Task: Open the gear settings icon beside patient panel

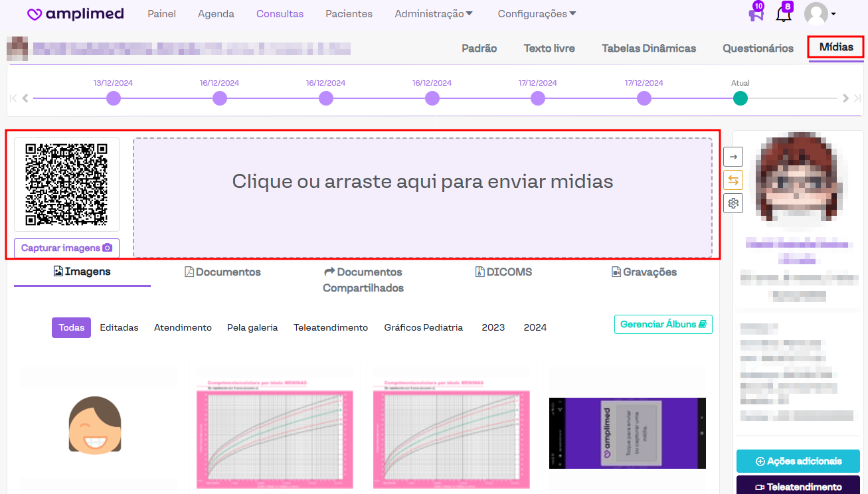Action: (733, 203)
